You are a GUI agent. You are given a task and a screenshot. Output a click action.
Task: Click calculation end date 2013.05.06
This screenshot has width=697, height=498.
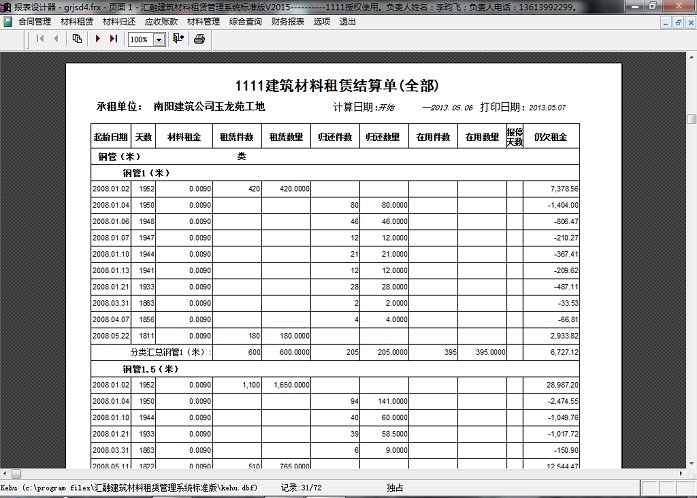pos(452,108)
